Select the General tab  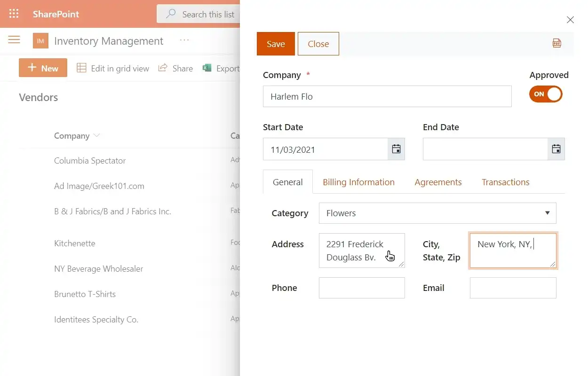coord(288,182)
